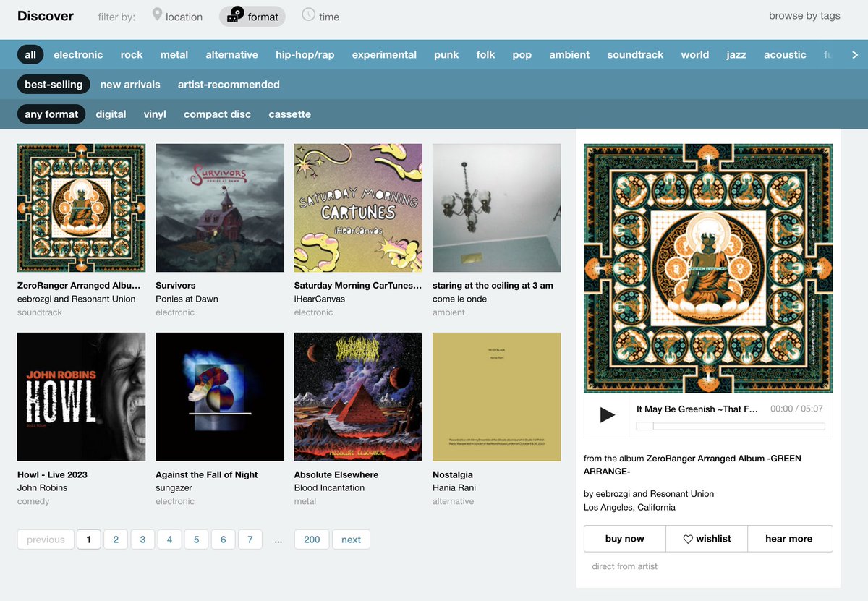Filter by experimental genre
This screenshot has height=601, width=868.
click(384, 54)
